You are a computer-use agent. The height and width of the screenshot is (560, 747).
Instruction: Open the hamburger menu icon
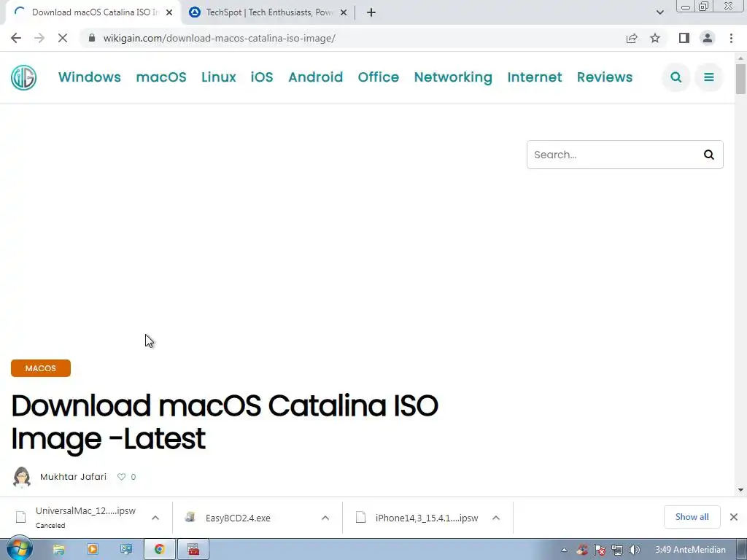[709, 77]
